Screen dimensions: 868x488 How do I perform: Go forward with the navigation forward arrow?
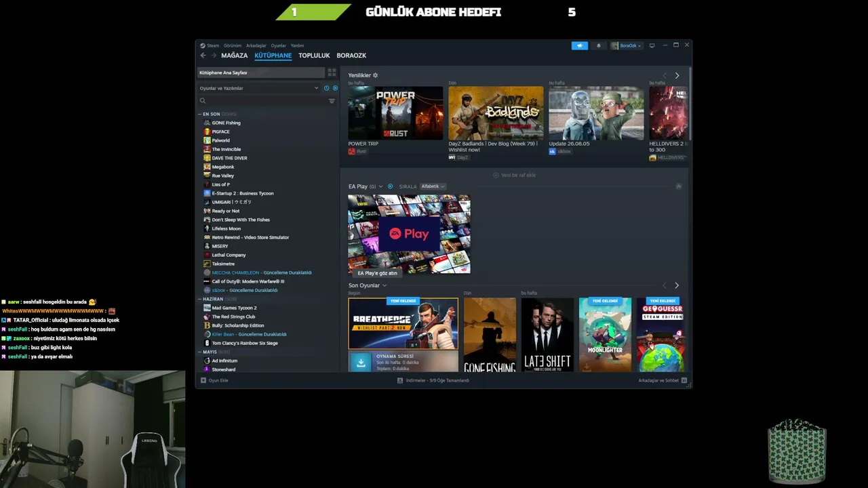[214, 56]
